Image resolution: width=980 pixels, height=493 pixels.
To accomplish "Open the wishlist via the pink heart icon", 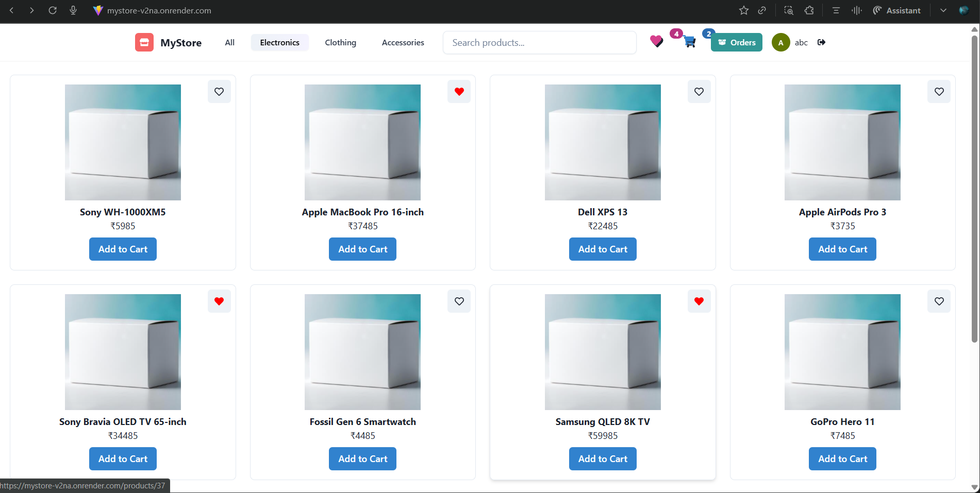I will [656, 42].
